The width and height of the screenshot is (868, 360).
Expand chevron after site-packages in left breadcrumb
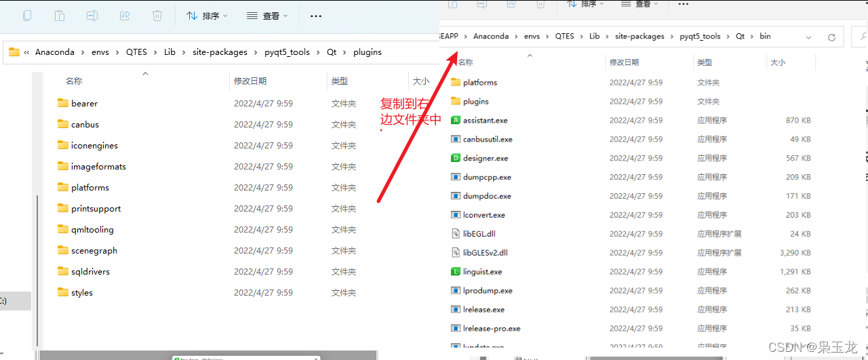click(x=257, y=52)
